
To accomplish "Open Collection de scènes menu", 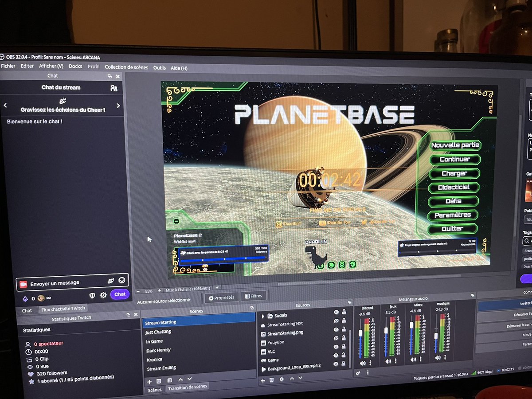I will pos(126,67).
